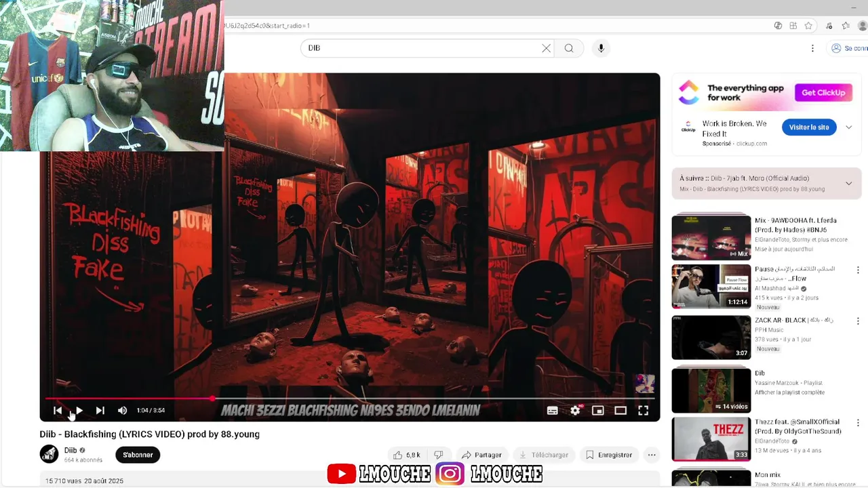Screen dimensions: 868x488
Task: Clear the search box text
Action: click(x=546, y=48)
